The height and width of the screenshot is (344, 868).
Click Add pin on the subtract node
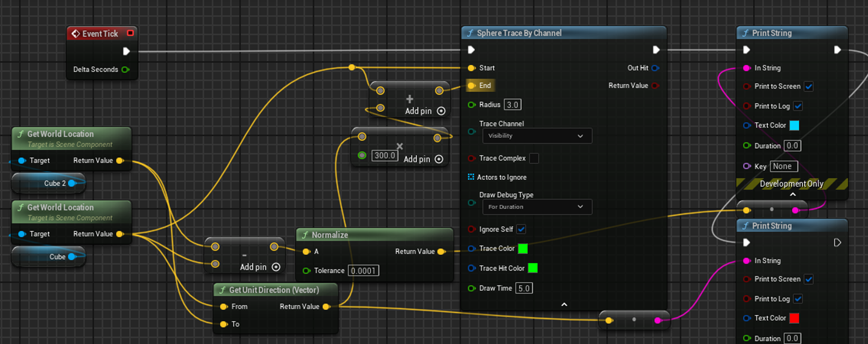point(260,267)
